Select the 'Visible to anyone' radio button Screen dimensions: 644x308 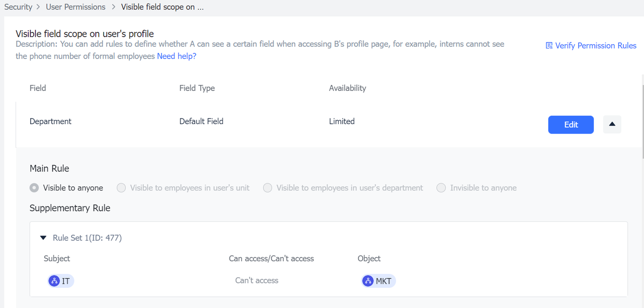[x=34, y=188]
